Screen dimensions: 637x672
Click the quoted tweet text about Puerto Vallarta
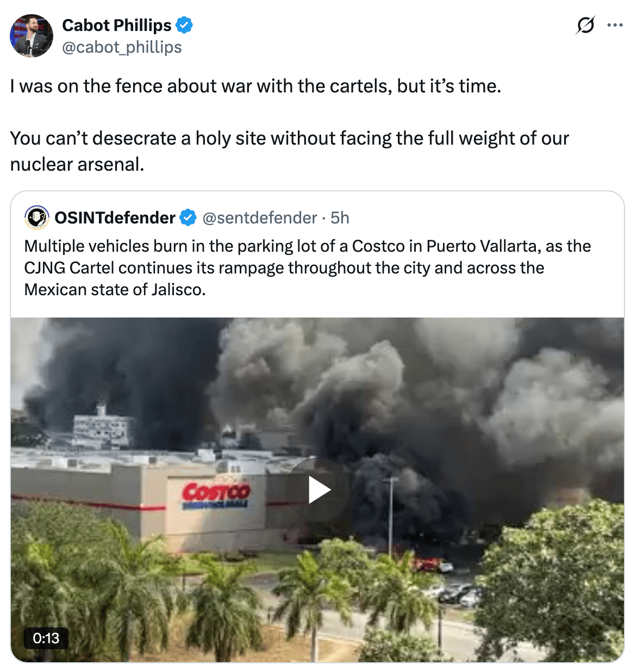pos(308,268)
